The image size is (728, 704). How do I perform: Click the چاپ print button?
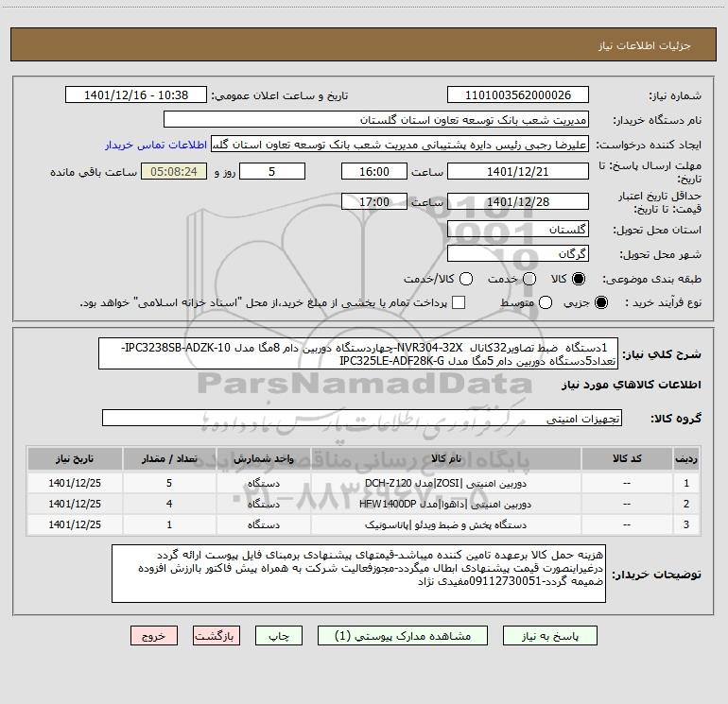[x=279, y=636]
